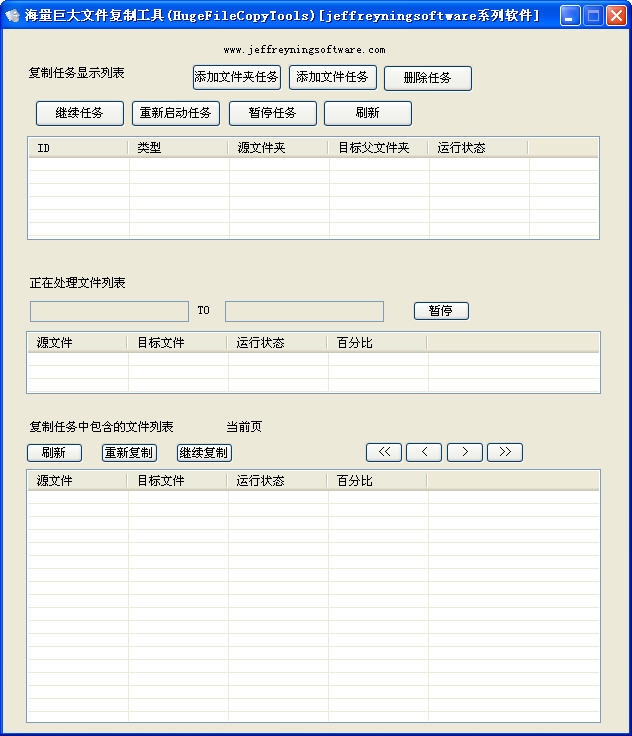Click the 重新复制 button
Screen dimensions: 632x736
click(129, 453)
